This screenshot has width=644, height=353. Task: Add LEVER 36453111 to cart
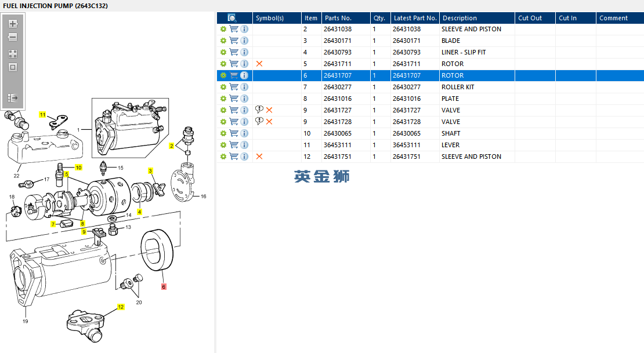click(234, 145)
